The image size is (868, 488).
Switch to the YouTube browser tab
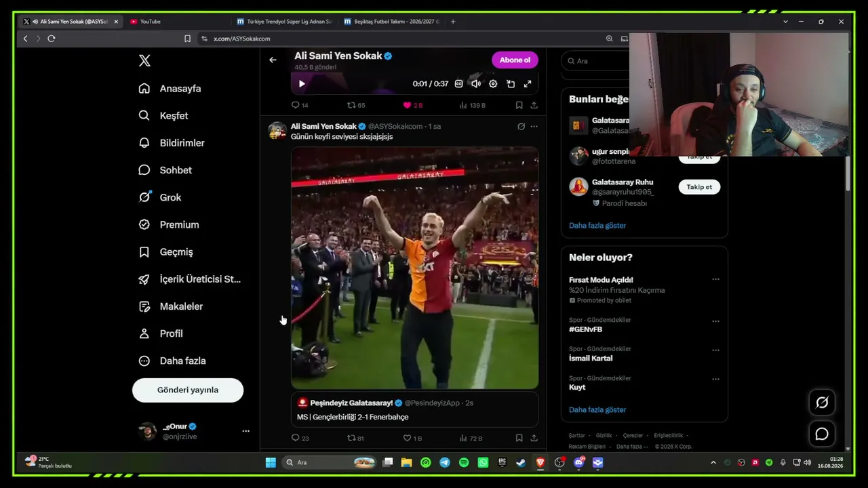(176, 22)
